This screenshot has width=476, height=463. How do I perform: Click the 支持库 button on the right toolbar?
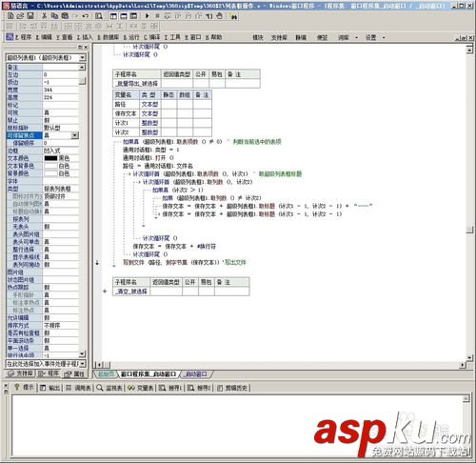tap(279, 37)
